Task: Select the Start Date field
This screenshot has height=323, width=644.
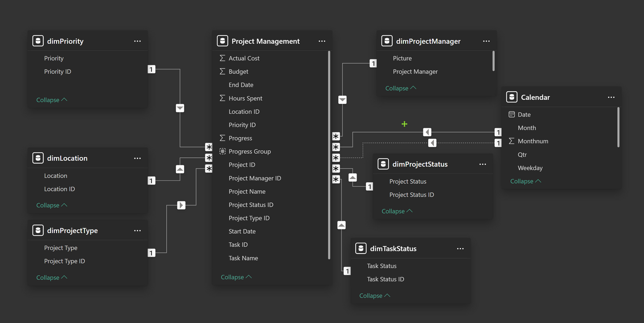Action: coord(242,231)
